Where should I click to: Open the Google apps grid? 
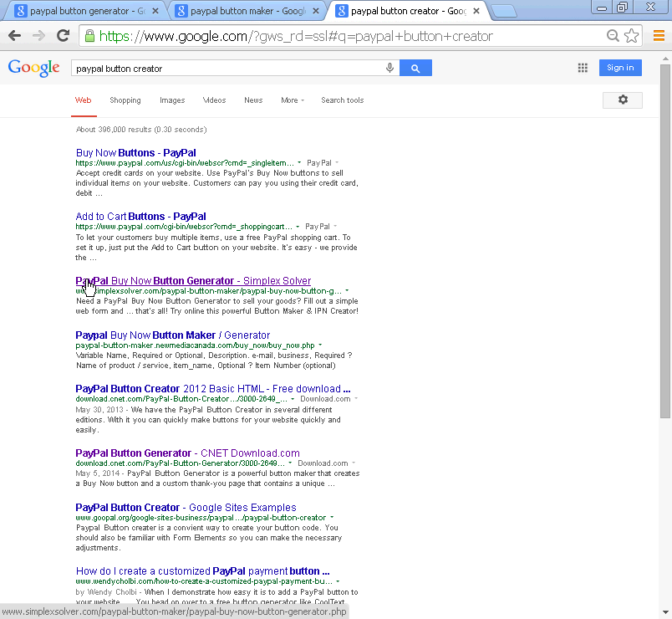coord(583,68)
